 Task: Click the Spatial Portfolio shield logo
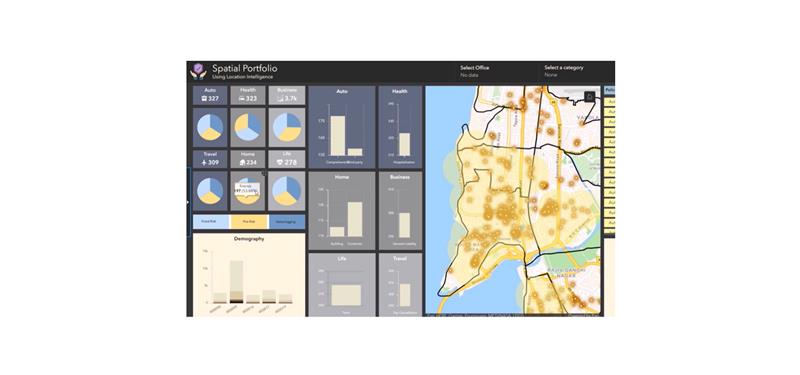pos(198,71)
